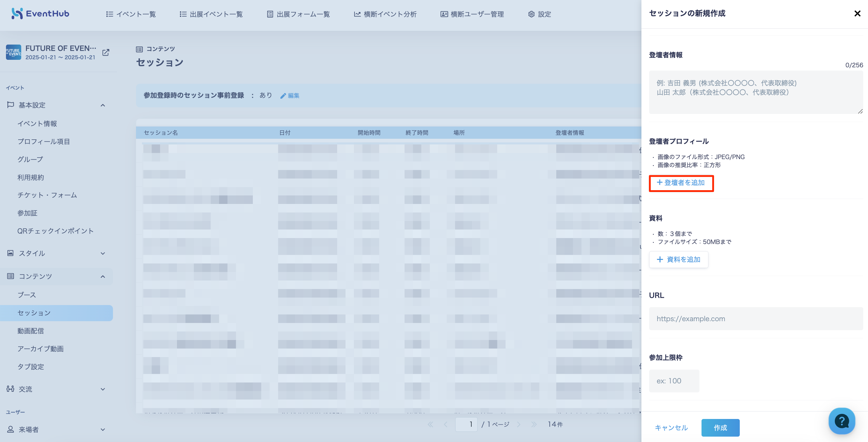Expand the スタイル sidebar section
Screen dimensions: 868x442
click(x=56, y=253)
